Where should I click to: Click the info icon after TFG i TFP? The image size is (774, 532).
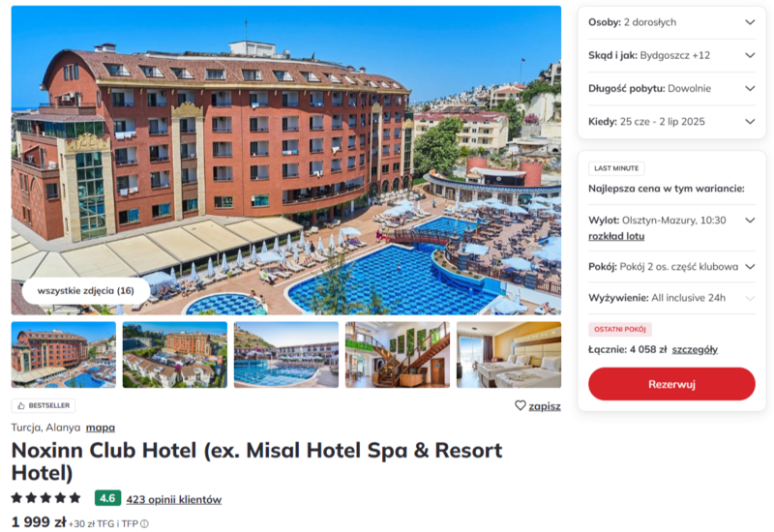144,523
